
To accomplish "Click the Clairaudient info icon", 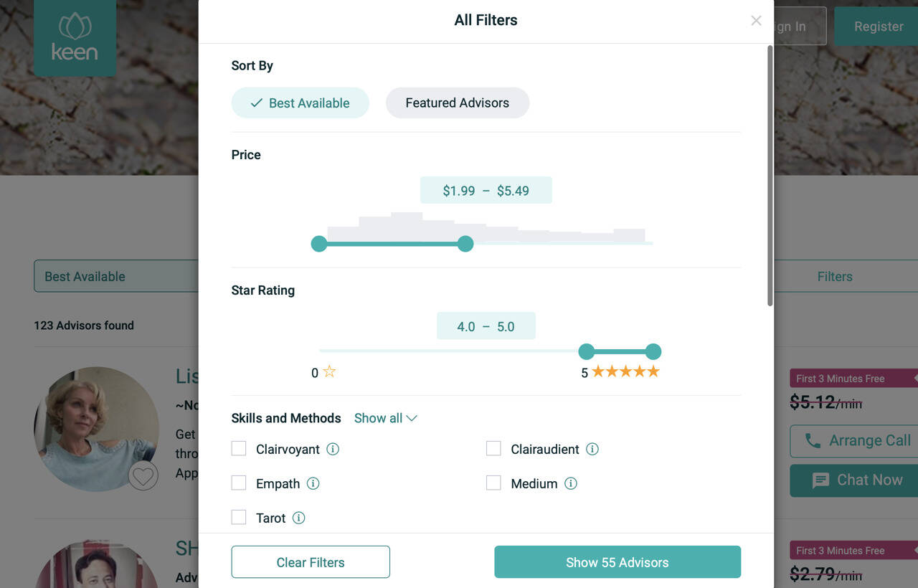I will point(592,449).
